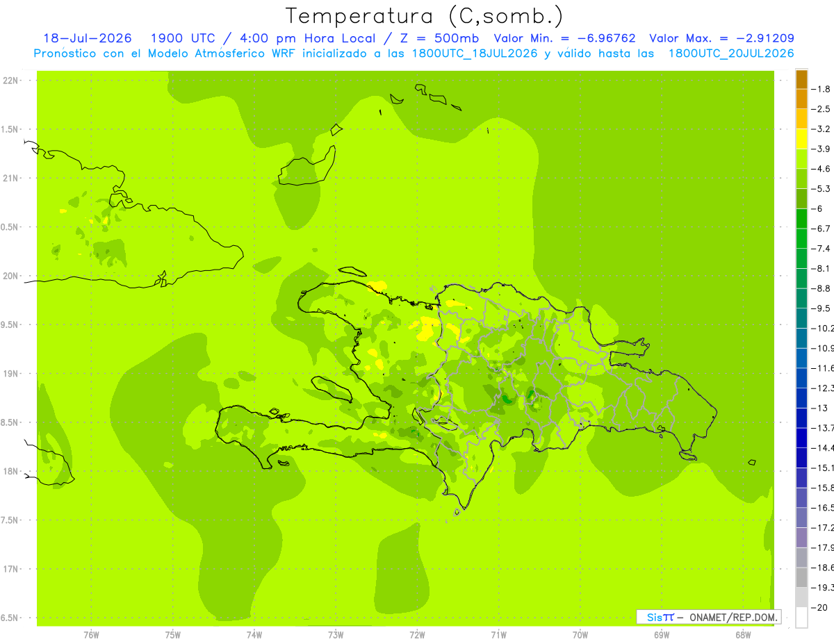Click the 'Valor Min. = -6.96762' text
Viewport: 834px width, 644px height.
[x=564, y=38]
